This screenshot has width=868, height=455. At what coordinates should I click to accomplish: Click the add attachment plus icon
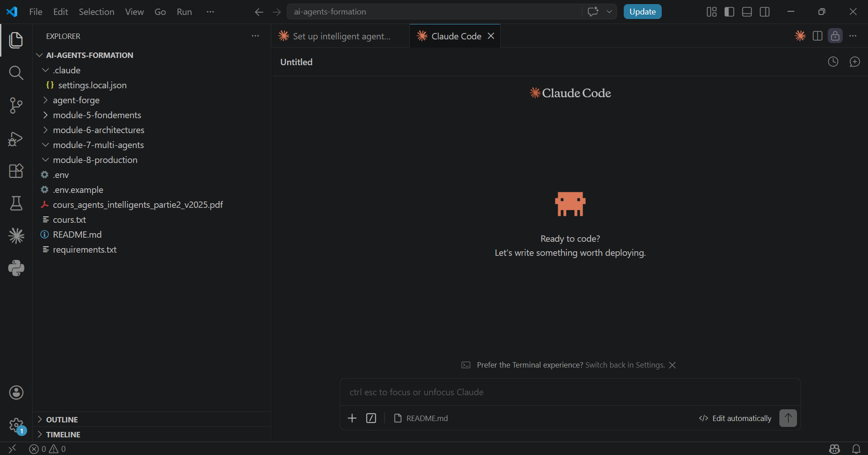point(352,418)
